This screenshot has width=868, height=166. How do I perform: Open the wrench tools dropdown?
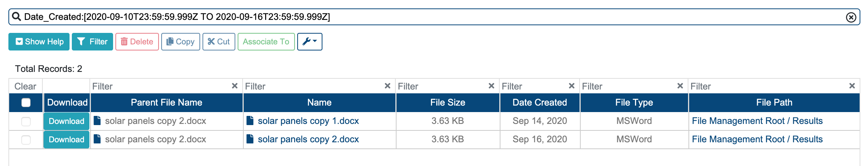coord(310,42)
